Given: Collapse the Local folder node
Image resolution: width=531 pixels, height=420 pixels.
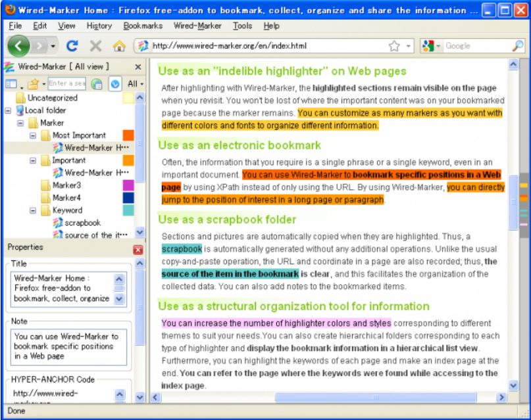Looking at the screenshot, I should click(x=9, y=110).
